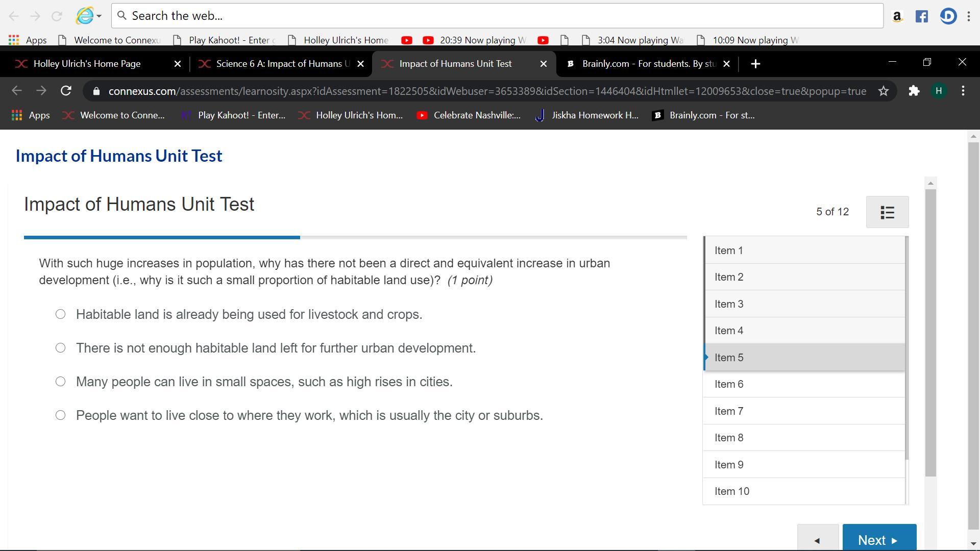Go to the Next question

tap(879, 539)
